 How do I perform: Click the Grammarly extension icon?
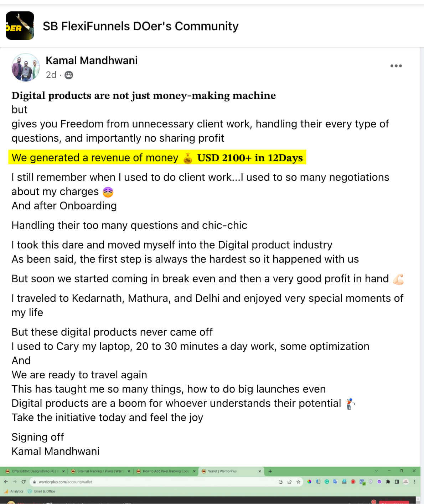click(327, 482)
